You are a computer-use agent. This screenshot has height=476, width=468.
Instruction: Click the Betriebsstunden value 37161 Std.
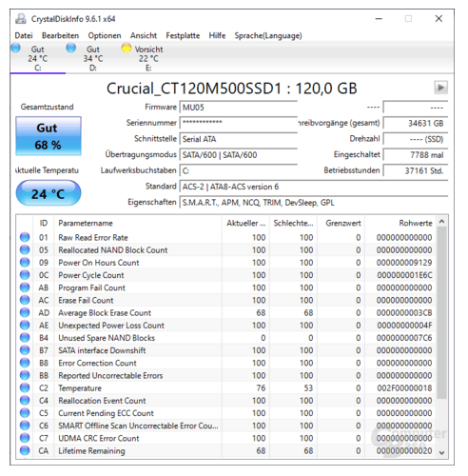click(x=416, y=170)
